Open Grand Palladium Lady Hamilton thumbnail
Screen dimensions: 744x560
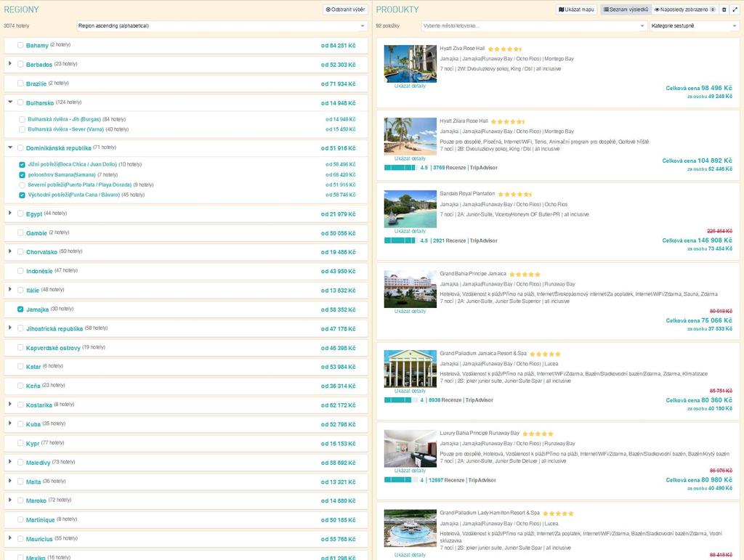click(410, 528)
